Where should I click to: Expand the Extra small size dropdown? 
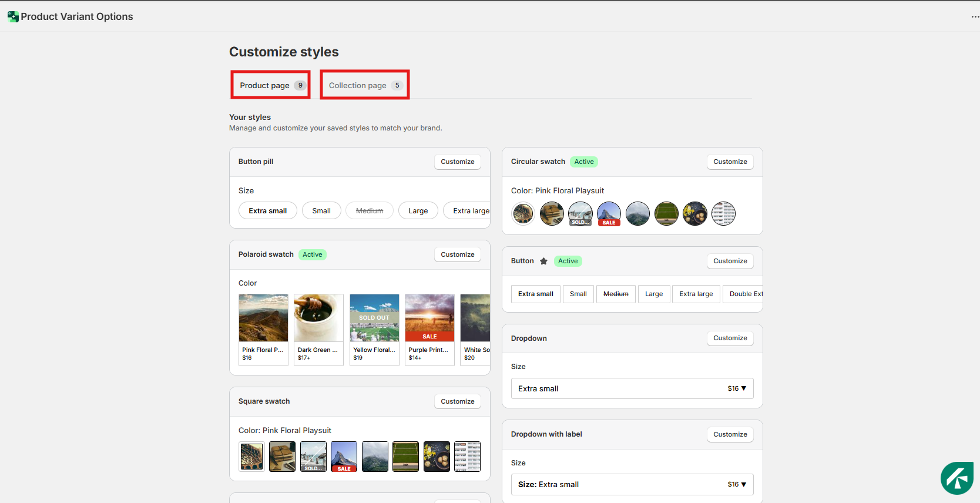coord(632,388)
